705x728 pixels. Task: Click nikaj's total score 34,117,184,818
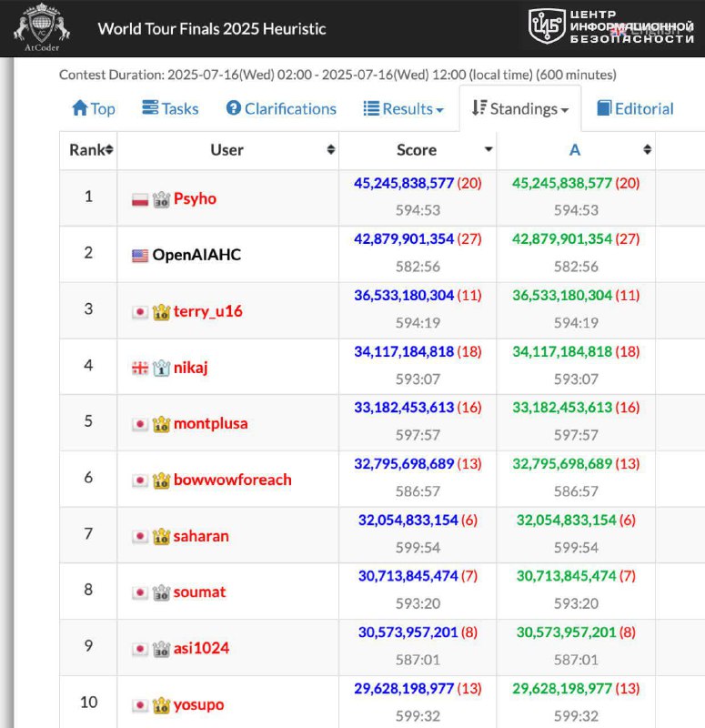point(404,351)
